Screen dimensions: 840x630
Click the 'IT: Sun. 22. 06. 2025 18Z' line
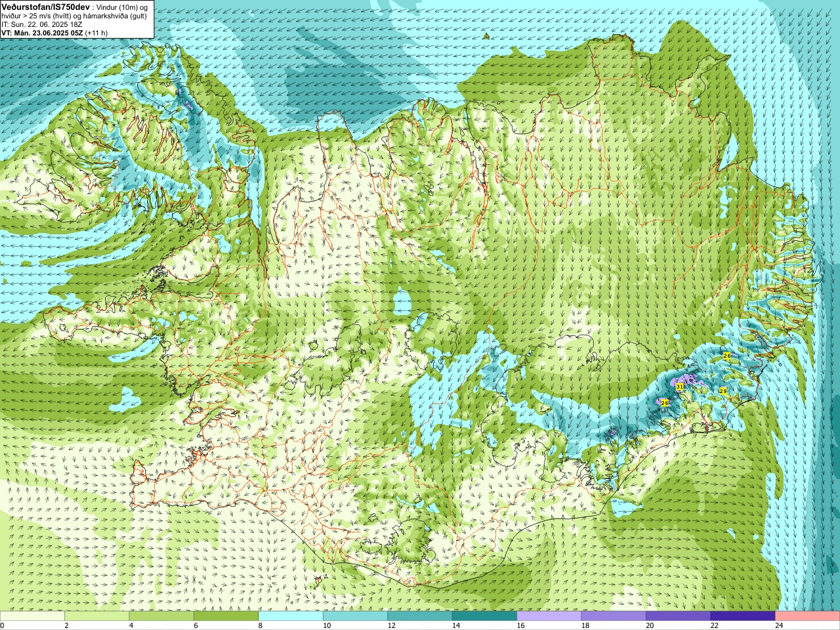click(42, 24)
